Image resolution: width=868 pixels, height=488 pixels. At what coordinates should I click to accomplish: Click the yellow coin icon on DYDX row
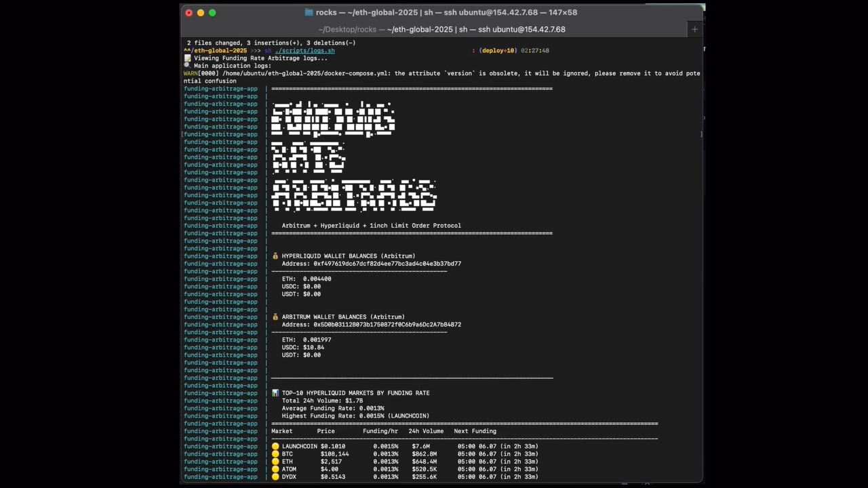click(x=275, y=477)
